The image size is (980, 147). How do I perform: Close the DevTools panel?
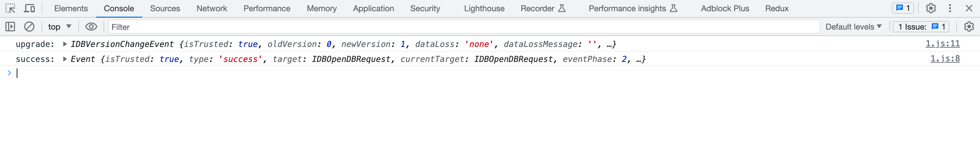[969, 9]
